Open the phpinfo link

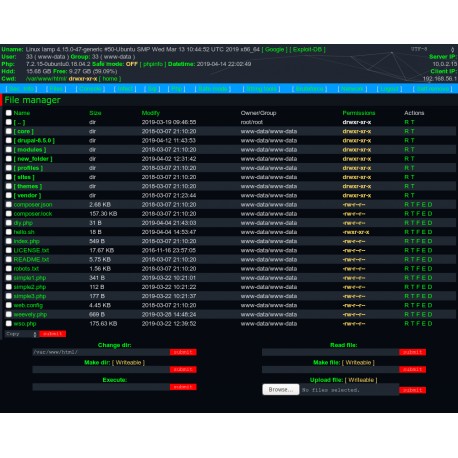coord(153,64)
